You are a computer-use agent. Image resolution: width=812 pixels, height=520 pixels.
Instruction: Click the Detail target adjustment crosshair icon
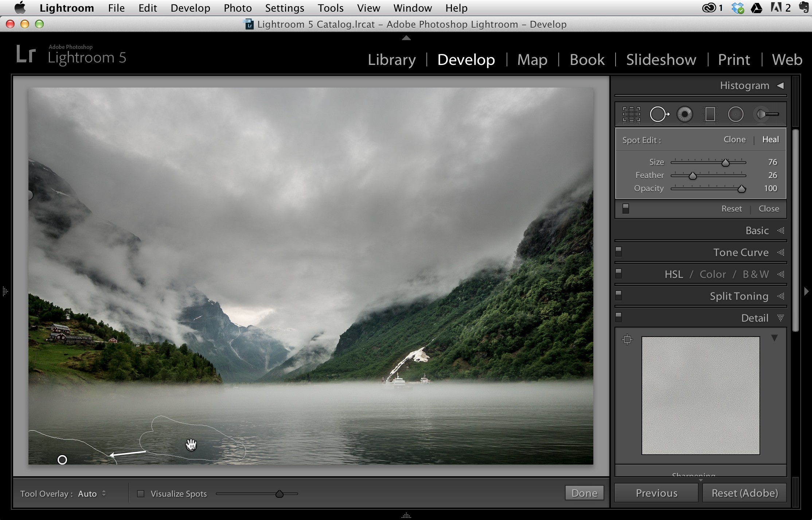(627, 339)
